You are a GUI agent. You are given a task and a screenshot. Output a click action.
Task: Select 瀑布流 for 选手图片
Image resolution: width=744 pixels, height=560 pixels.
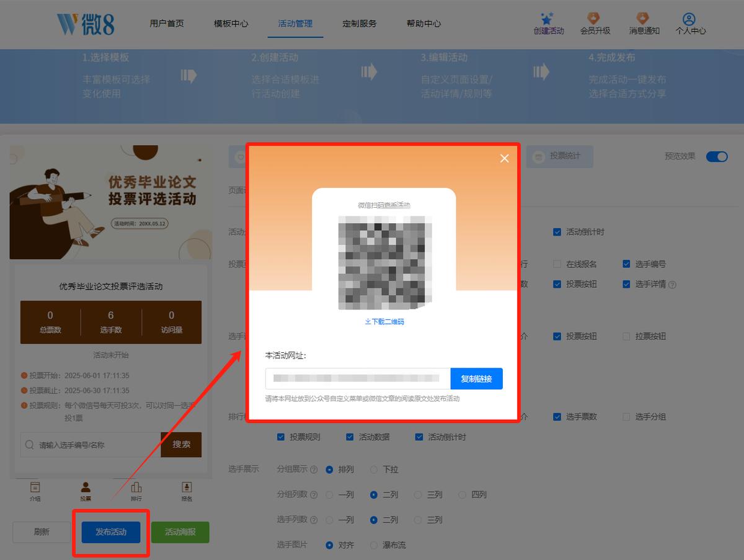374,545
